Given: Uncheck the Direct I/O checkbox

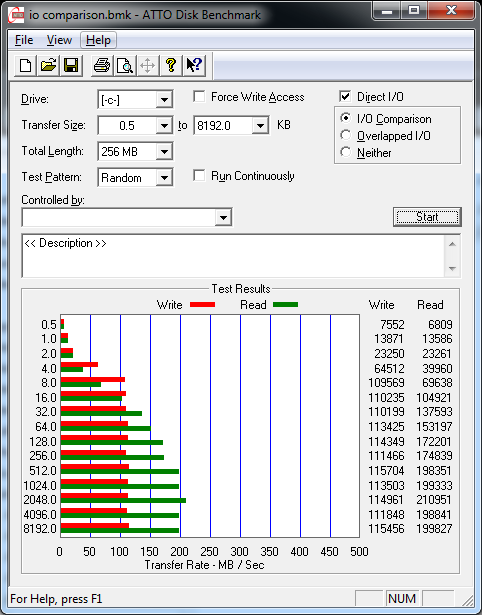Looking at the screenshot, I should 345,96.
